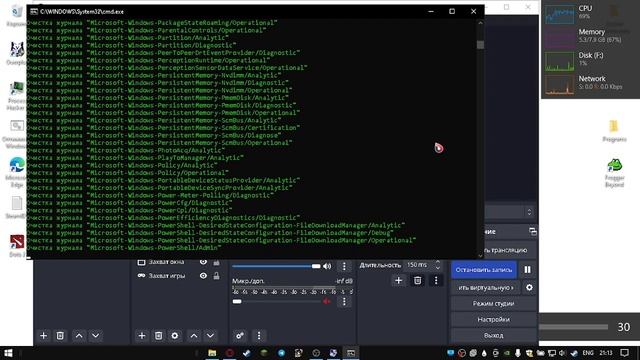
Task: Open the notification center icon
Action: [624, 353]
